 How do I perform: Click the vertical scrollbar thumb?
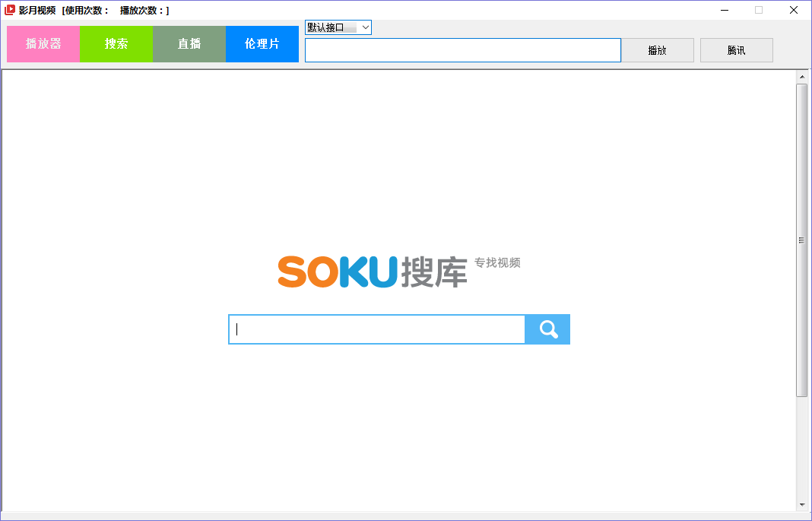coord(802,240)
